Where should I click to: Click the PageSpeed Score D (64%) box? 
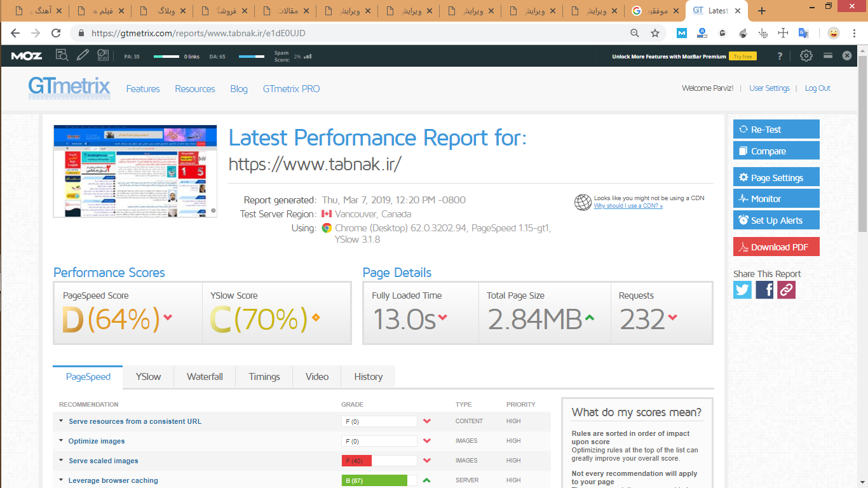point(128,313)
